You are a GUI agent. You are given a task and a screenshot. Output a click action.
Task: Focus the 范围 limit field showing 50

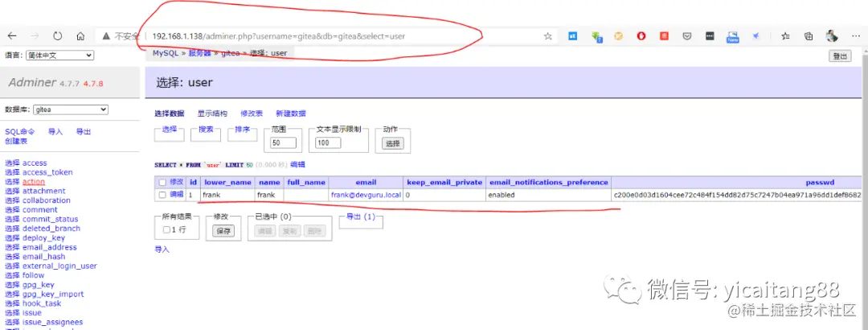point(284,142)
